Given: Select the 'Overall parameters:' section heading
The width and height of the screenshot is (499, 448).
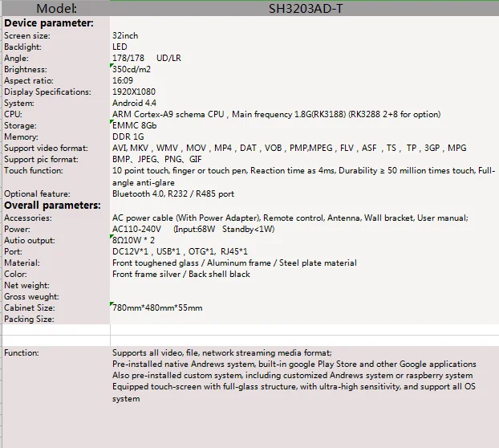Looking at the screenshot, I should click(x=52, y=206).
